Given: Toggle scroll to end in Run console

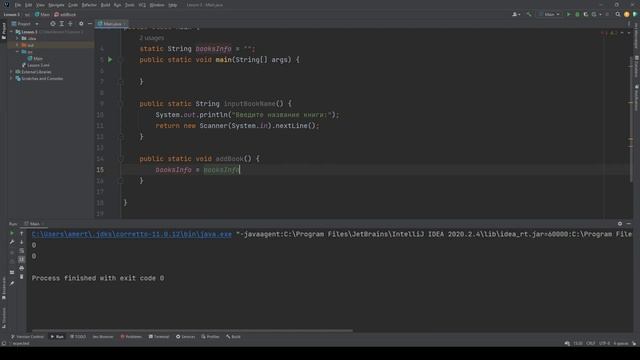Looking at the screenshot, I should pos(22,259).
